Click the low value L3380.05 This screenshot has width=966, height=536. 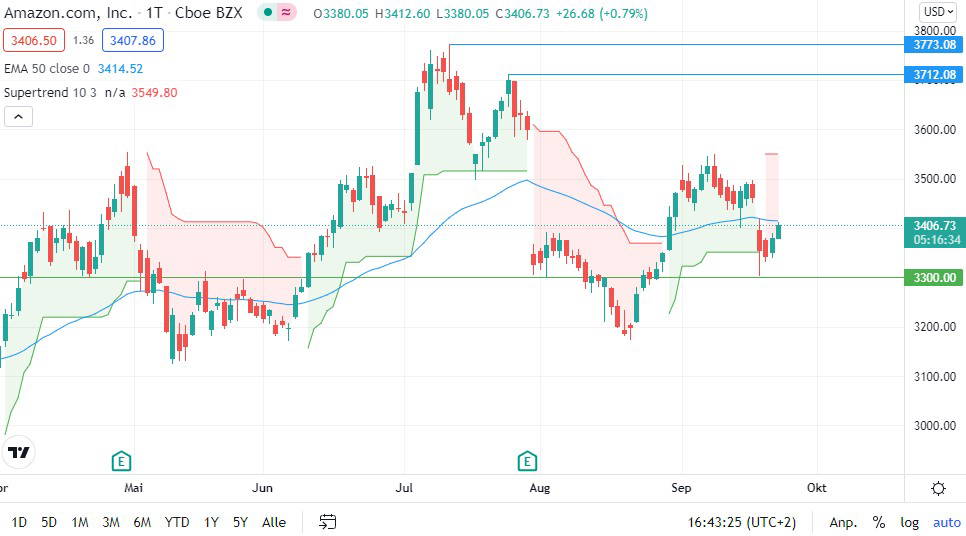(x=463, y=13)
